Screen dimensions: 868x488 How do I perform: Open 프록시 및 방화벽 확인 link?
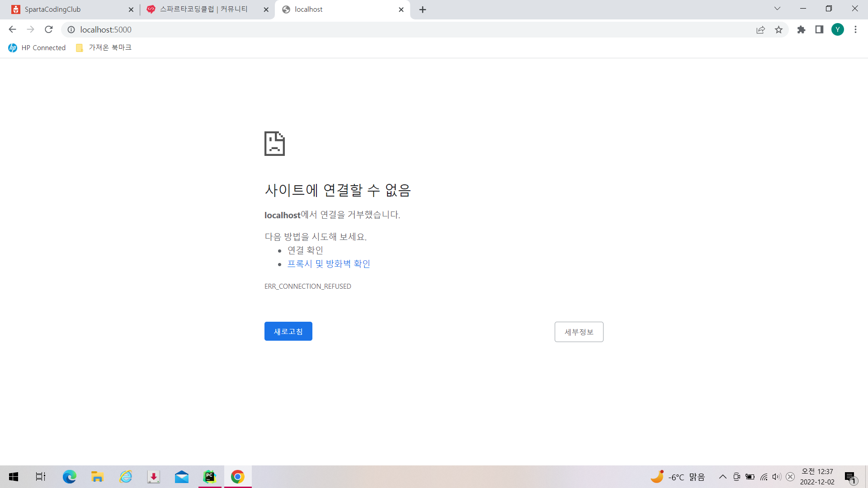pos(329,263)
